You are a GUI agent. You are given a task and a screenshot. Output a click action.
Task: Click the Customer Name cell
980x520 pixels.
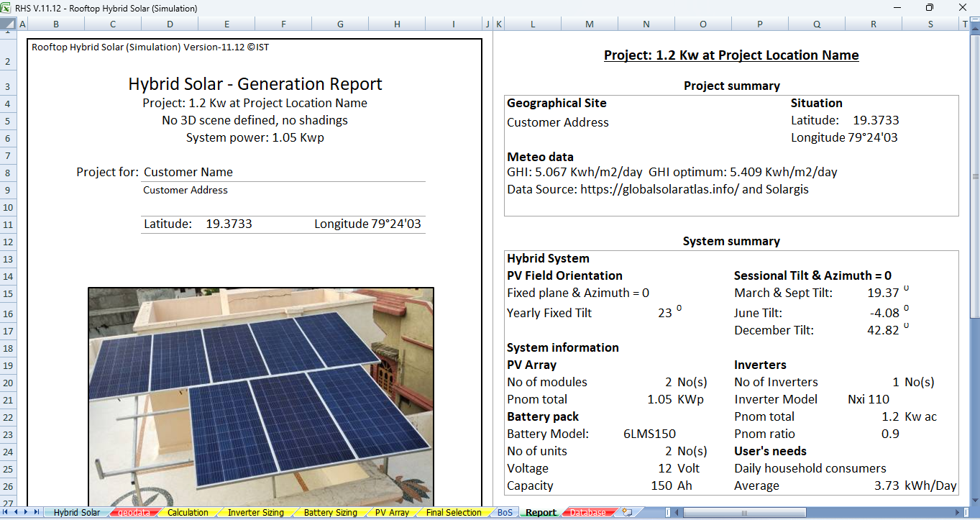[x=188, y=172]
